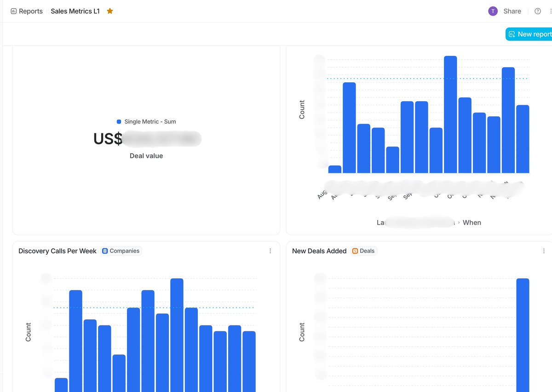Click the New Deals Added title
Viewport: 552px width, 392px height.
coord(319,251)
